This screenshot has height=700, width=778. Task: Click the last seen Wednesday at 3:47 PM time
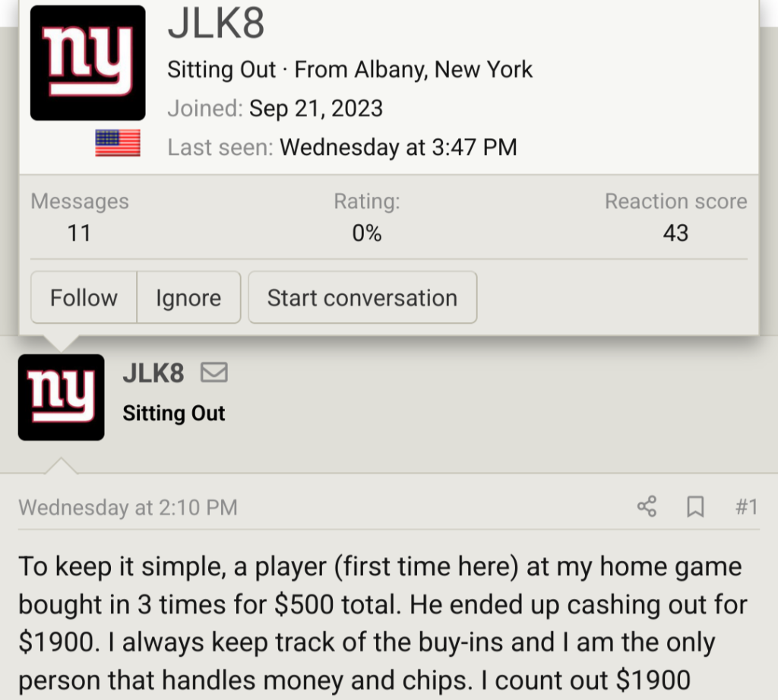[398, 147]
